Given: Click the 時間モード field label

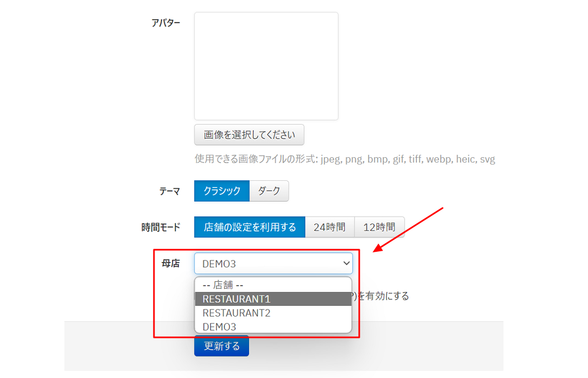Looking at the screenshot, I should click(161, 227).
